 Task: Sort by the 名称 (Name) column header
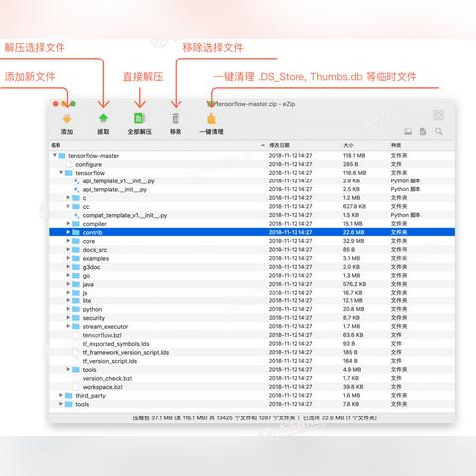[157, 145]
